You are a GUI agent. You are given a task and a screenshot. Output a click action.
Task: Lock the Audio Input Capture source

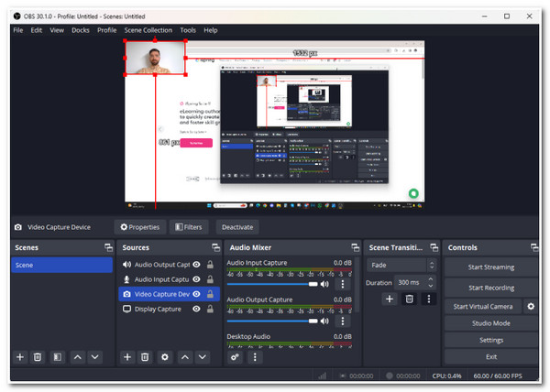coord(210,279)
